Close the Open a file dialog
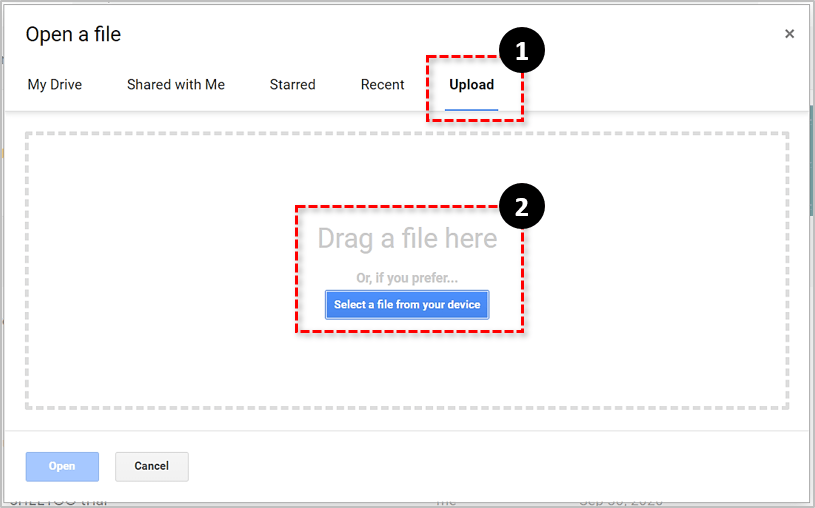Image resolution: width=815 pixels, height=508 pixels. [x=789, y=34]
